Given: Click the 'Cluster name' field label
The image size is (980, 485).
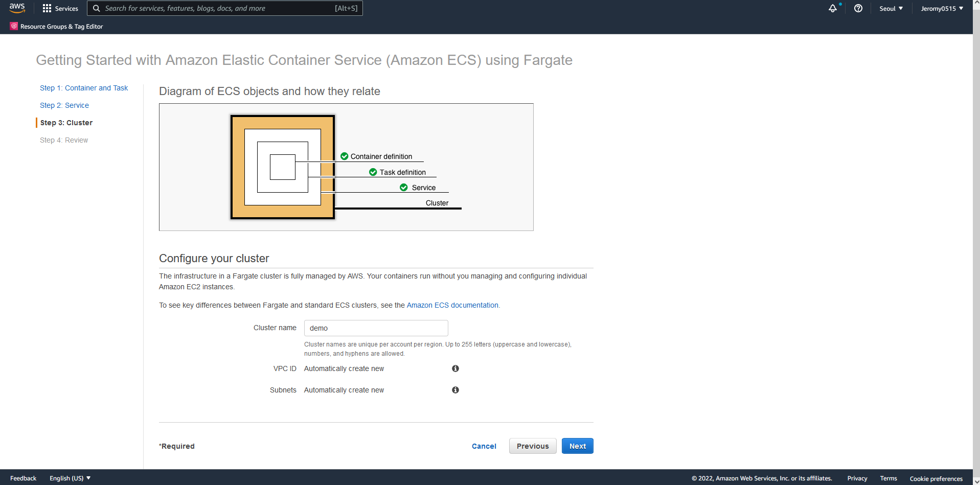Looking at the screenshot, I should point(275,328).
